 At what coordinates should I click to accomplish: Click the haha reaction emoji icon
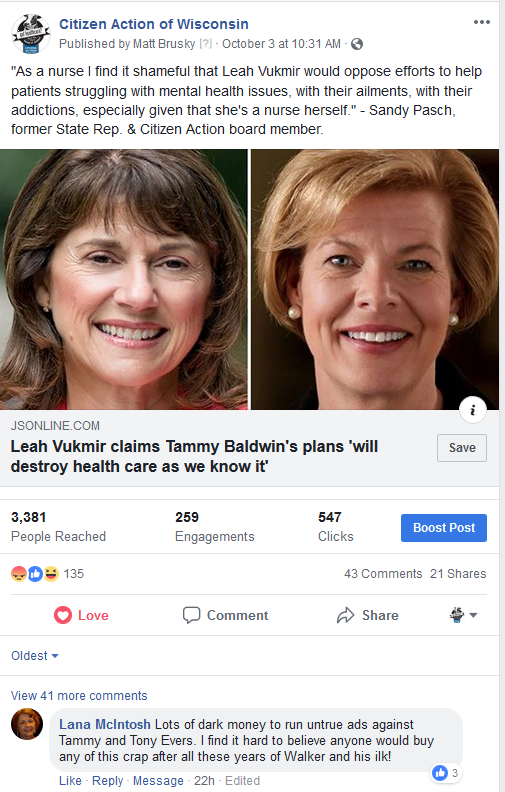(x=51, y=574)
